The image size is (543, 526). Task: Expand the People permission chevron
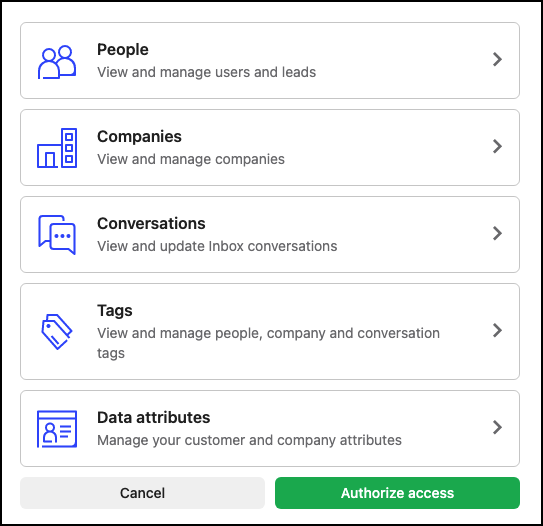[x=497, y=59]
